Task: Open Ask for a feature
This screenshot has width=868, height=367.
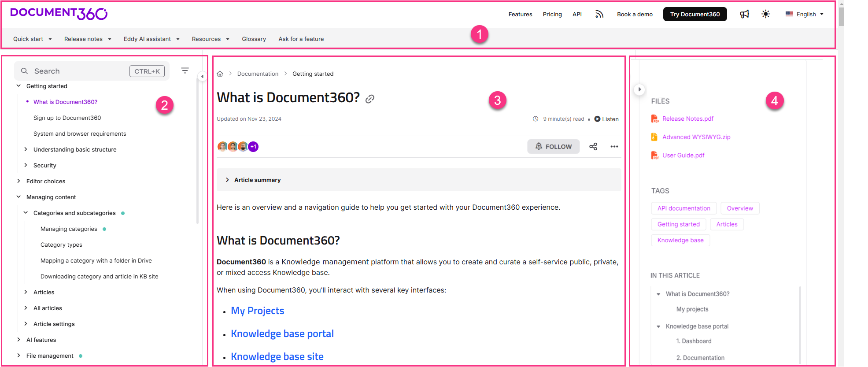Action: [301, 39]
